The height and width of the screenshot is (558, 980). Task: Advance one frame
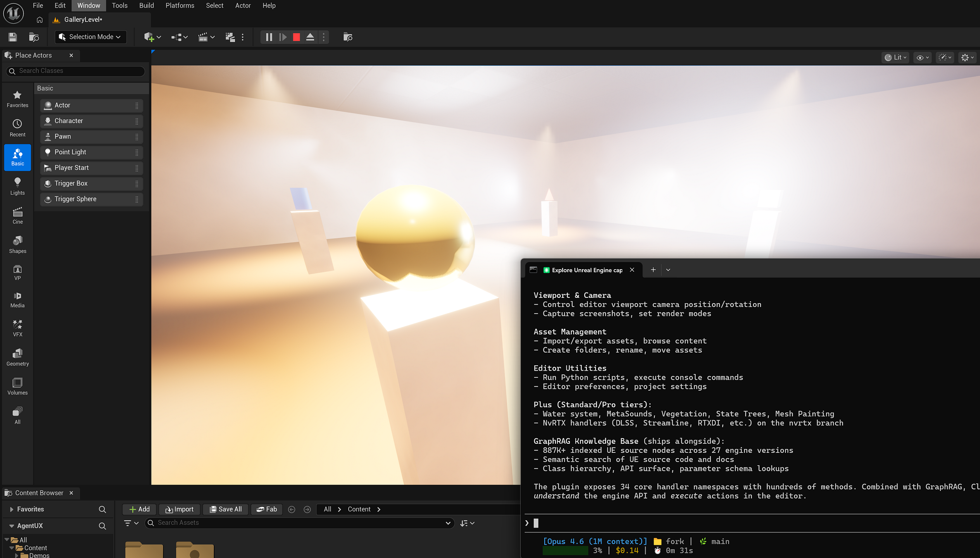(283, 37)
